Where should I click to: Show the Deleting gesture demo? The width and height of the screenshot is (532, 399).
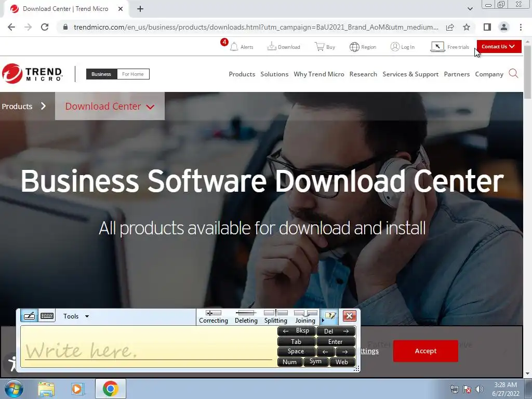pyautogui.click(x=246, y=316)
